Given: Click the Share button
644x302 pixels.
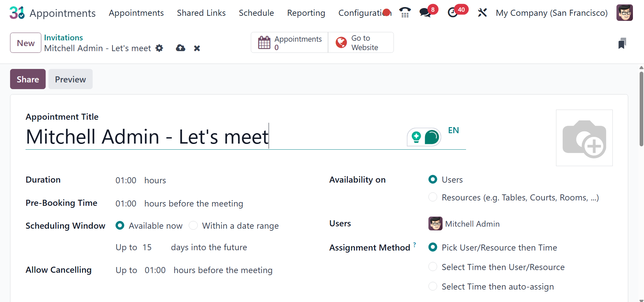Looking at the screenshot, I should pos(28,79).
